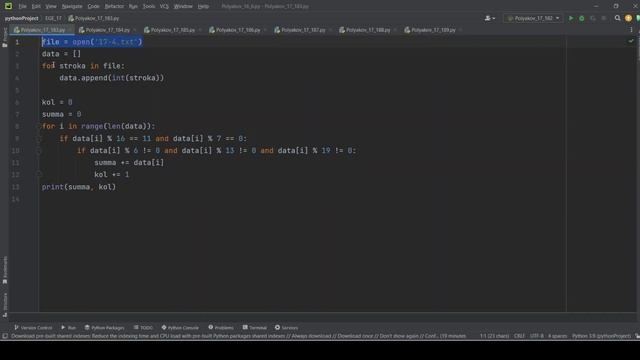
Task: Expand the Polyakov_17_182 run configuration dropdown
Action: (x=533, y=18)
